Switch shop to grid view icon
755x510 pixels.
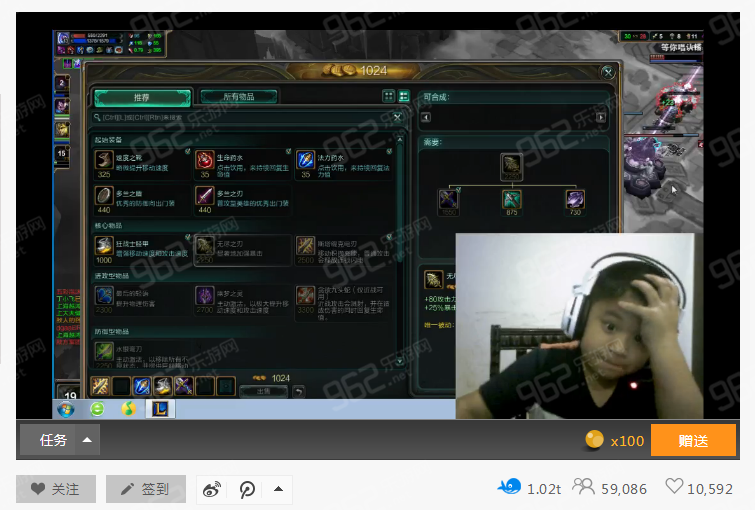[x=389, y=96]
